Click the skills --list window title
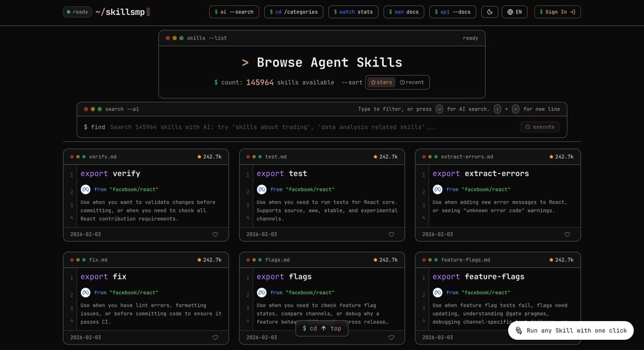The image size is (644, 350). [x=207, y=38]
